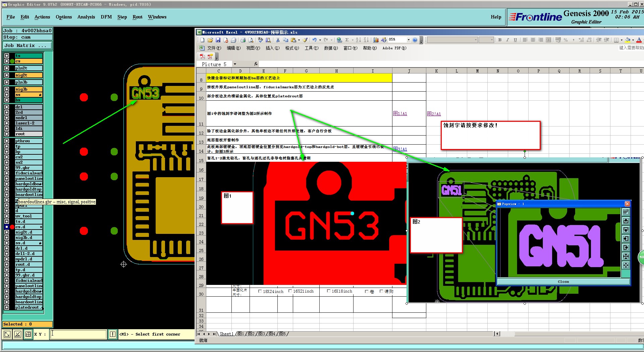The height and width of the screenshot is (352, 644).
Task: Click the red color dot of cs.d layer
Action: tap(12, 227)
